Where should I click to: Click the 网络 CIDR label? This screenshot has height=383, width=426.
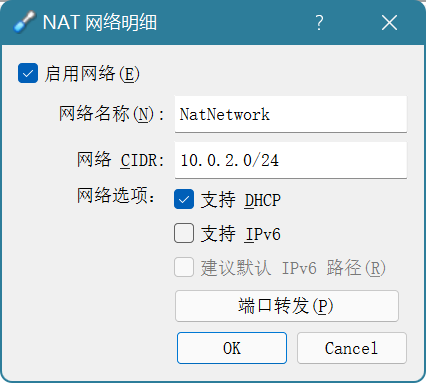121,160
